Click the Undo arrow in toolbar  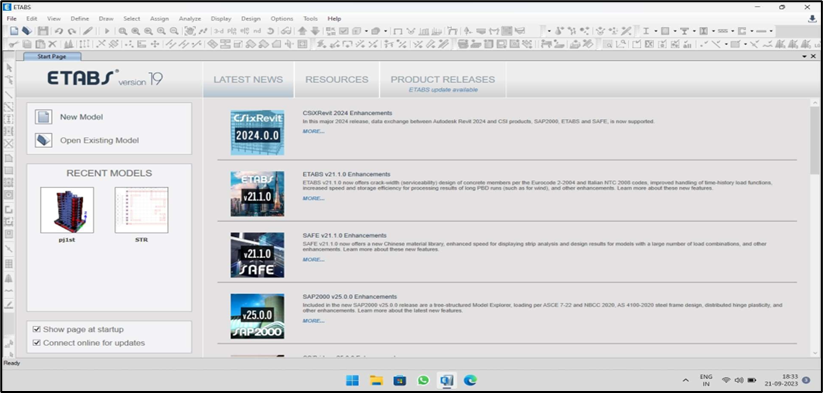coord(59,31)
